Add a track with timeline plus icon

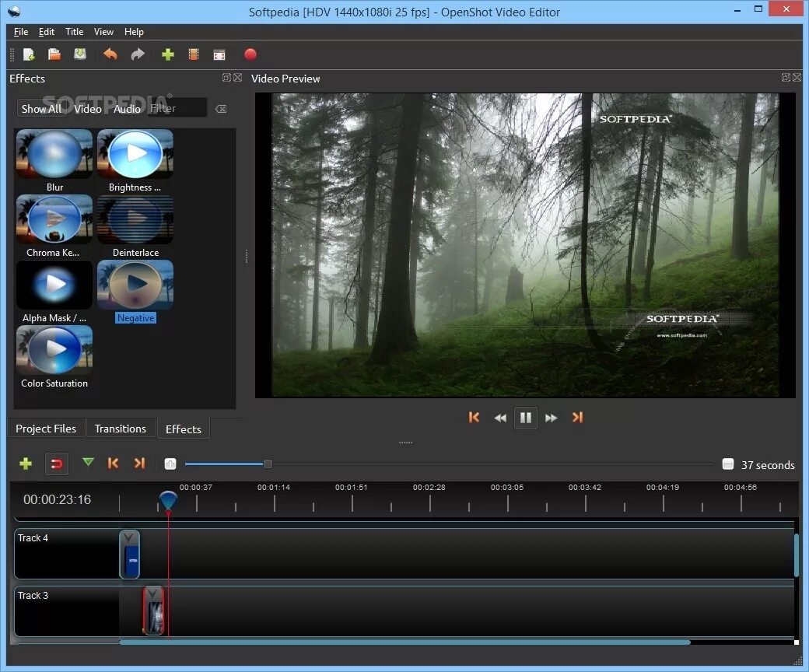[x=25, y=464]
